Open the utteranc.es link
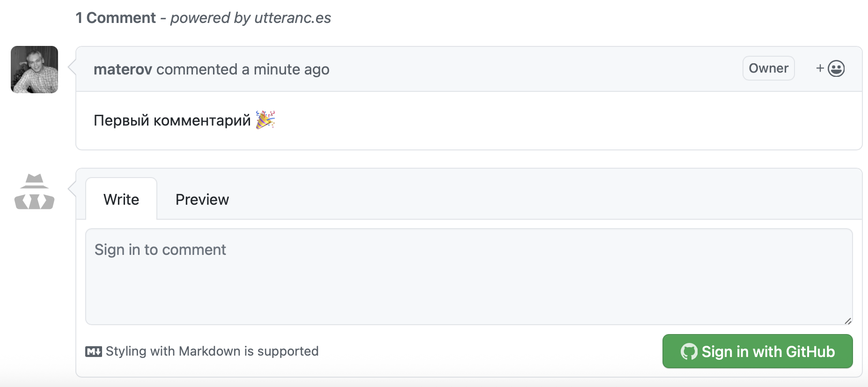 [293, 18]
